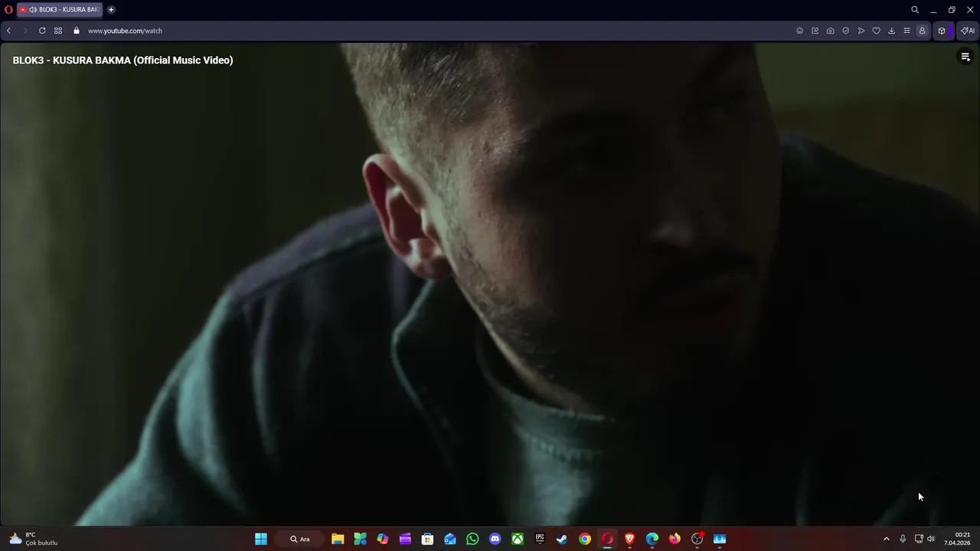Switch to the Brave browser
Viewport: 980px width, 551px height.
click(629, 539)
